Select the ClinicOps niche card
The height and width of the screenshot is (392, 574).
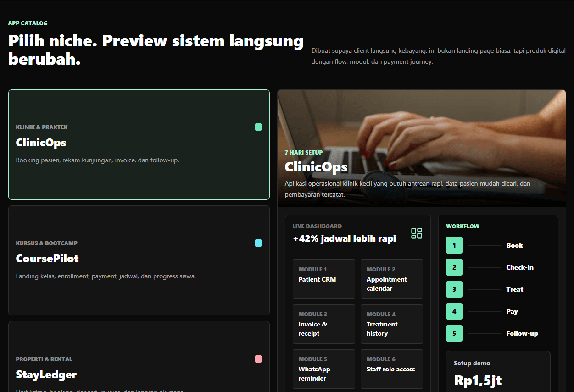(139, 144)
